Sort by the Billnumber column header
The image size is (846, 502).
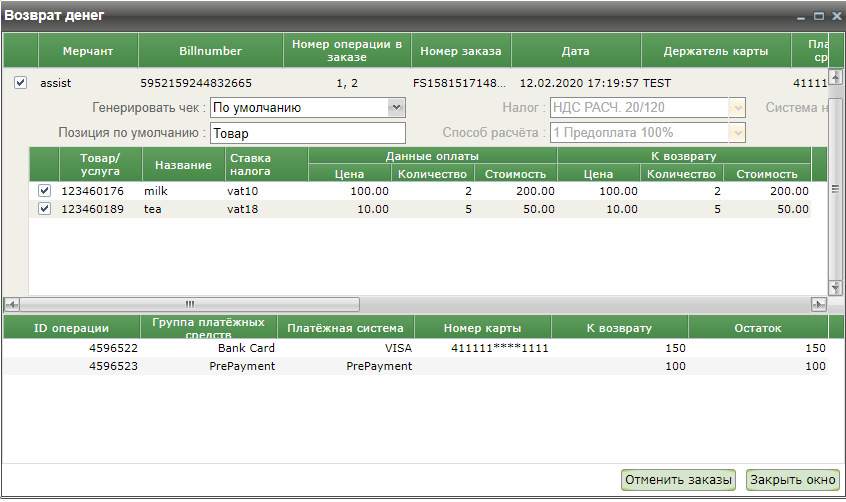coord(210,50)
